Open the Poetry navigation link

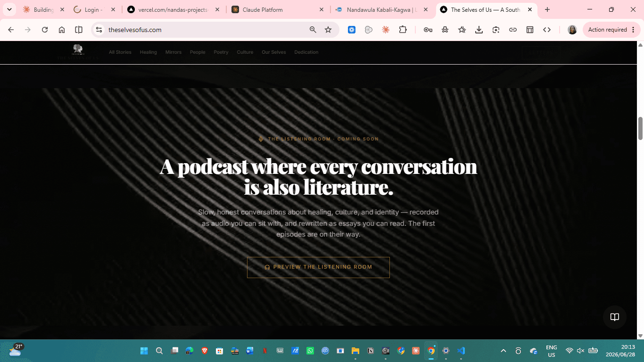click(x=221, y=52)
